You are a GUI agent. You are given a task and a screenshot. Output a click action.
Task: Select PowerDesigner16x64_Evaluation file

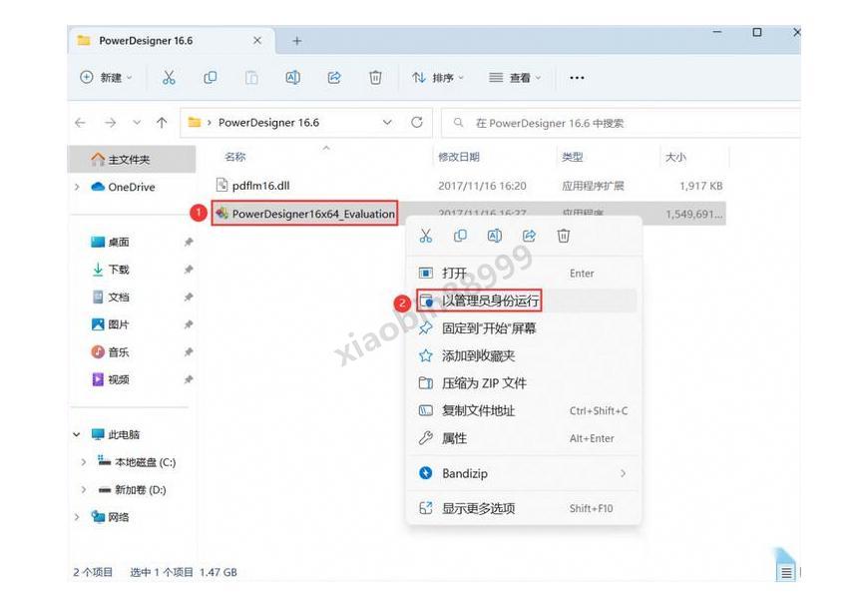(x=304, y=214)
